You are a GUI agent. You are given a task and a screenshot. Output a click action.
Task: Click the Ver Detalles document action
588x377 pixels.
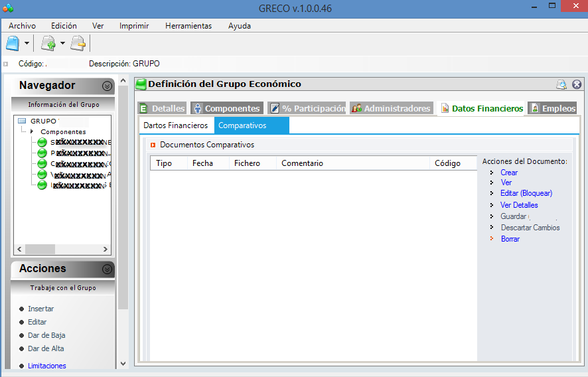[519, 205]
